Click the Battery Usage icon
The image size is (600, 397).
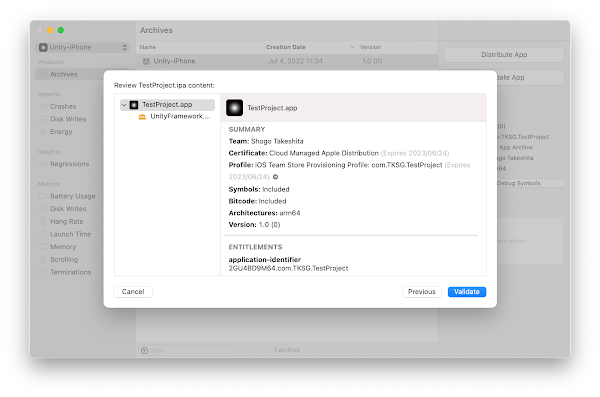pyautogui.click(x=43, y=196)
